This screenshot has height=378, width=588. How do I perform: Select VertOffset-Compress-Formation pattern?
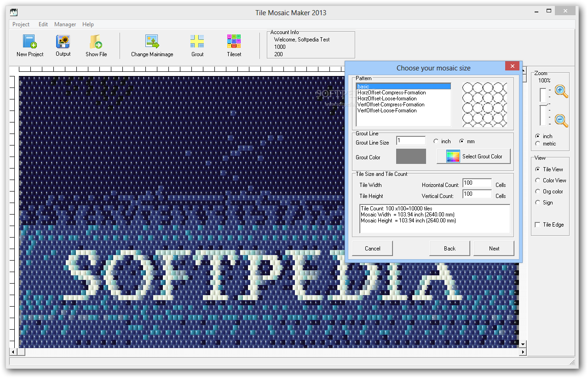coord(391,105)
